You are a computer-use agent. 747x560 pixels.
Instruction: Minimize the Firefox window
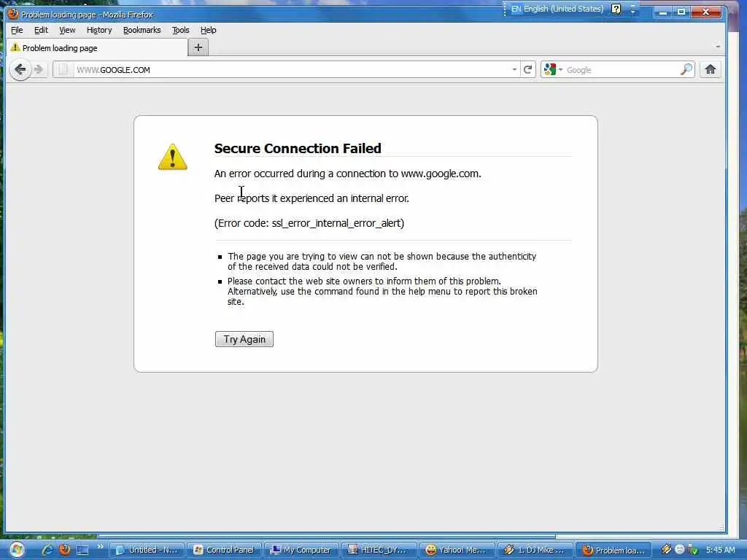(663, 12)
